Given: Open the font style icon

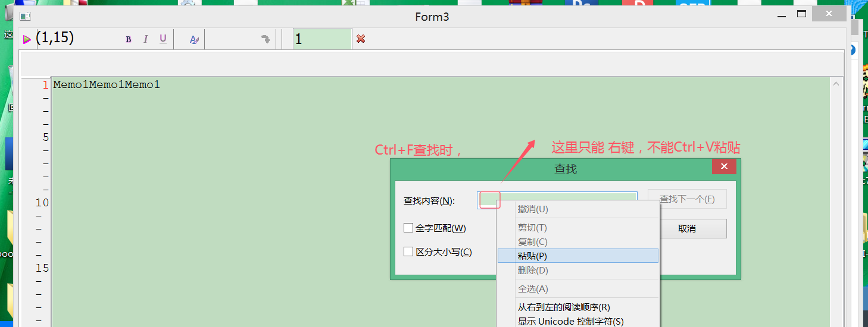Looking at the screenshot, I should pos(194,39).
